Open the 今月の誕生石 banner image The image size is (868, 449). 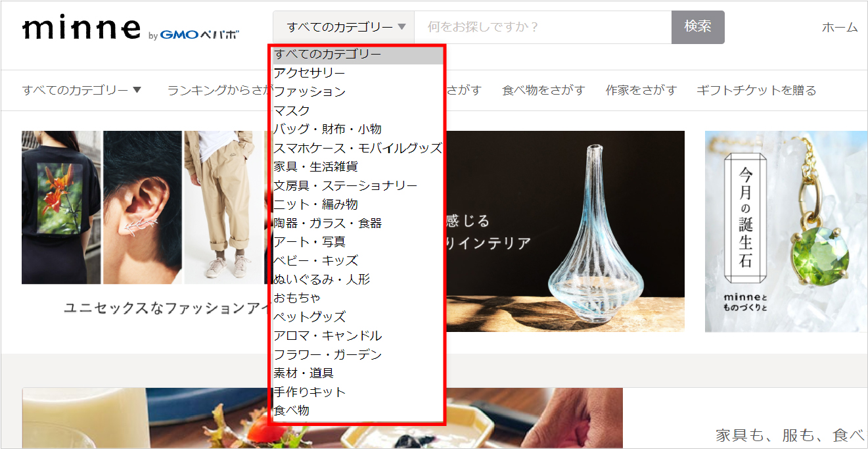[x=786, y=231]
